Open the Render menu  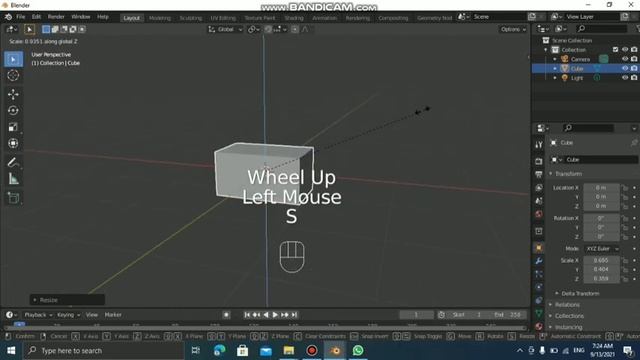click(56, 17)
